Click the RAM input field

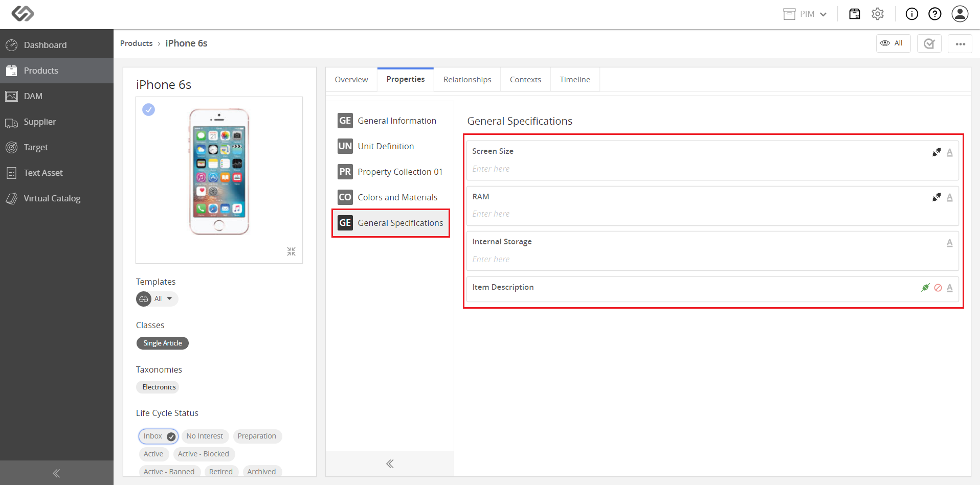pos(712,214)
